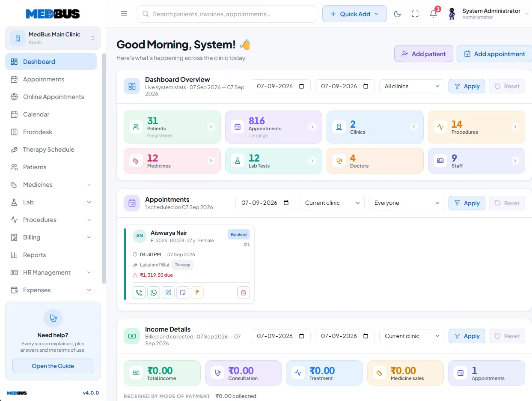
Task: Click the Treatment income card
Action: click(x=324, y=373)
